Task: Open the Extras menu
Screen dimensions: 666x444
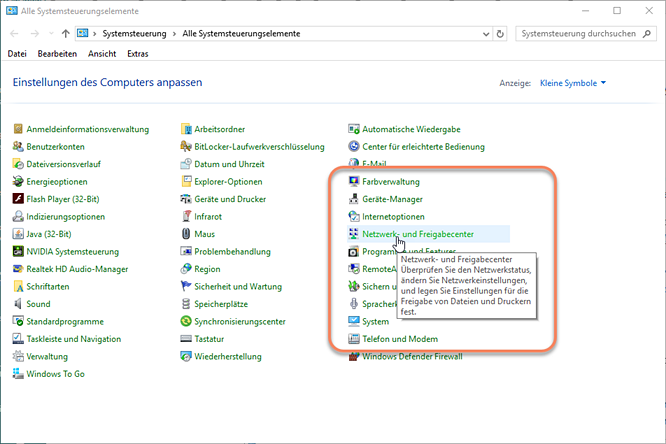Action: pyautogui.click(x=138, y=54)
